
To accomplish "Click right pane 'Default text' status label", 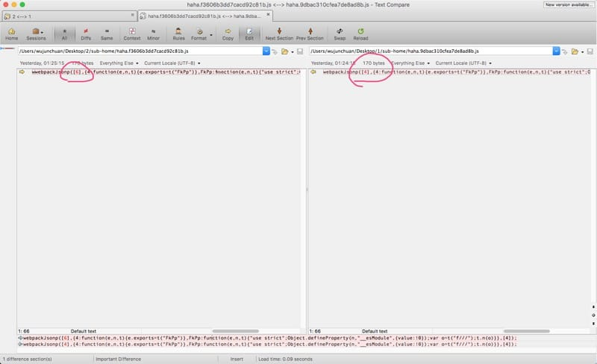I will tap(375, 331).
